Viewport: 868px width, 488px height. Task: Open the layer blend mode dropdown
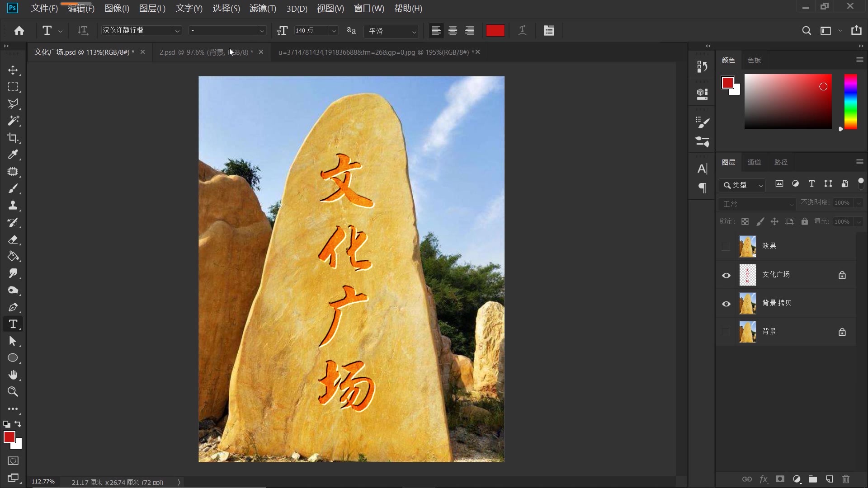(x=757, y=204)
